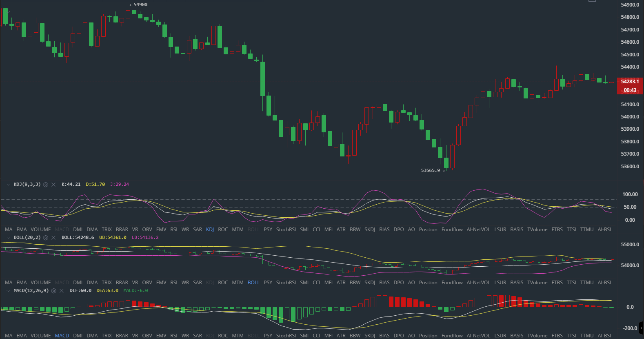Viewport: 644px width, 339px height.
Task: Switch MACD panel to AO indicator
Action: coord(411,336)
